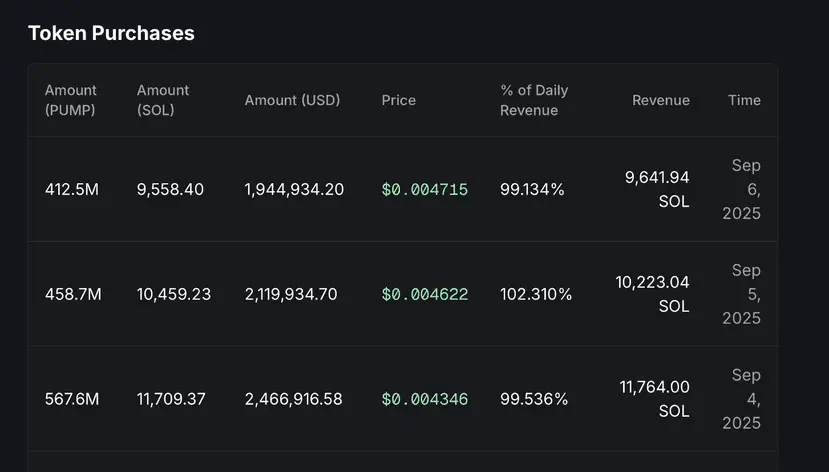Click the 11,764.00 SOL revenue cell

click(655, 399)
